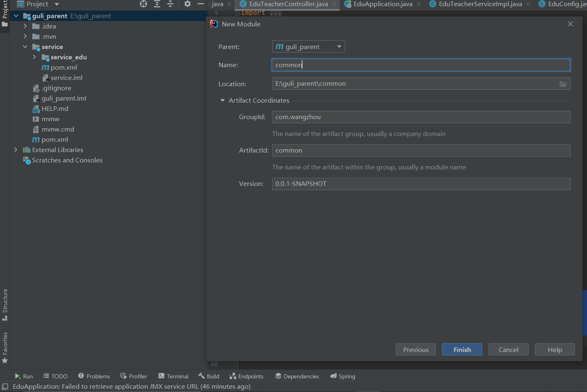Click the JMX failure status message
Viewport: 587px width, 392px height.
tap(131, 387)
